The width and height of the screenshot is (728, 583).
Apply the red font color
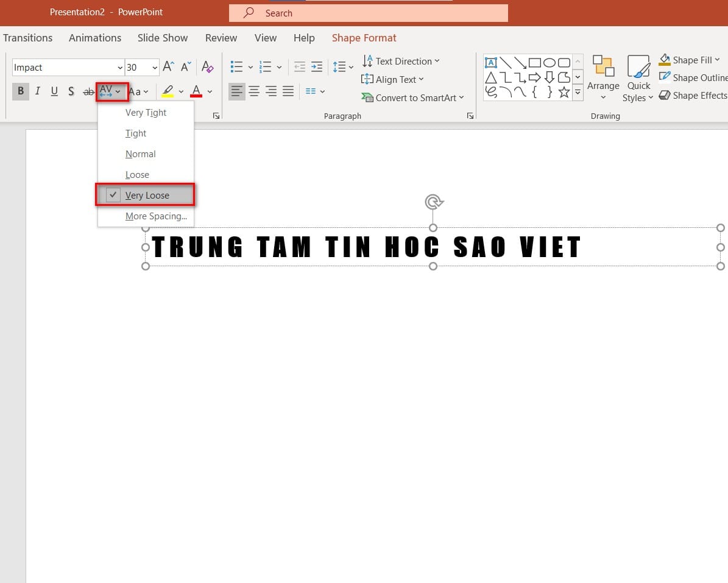(x=196, y=91)
